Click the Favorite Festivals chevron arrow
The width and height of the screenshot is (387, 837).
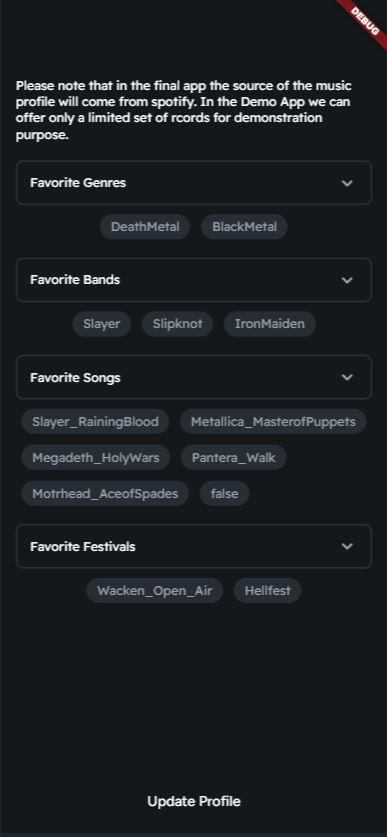click(347, 546)
